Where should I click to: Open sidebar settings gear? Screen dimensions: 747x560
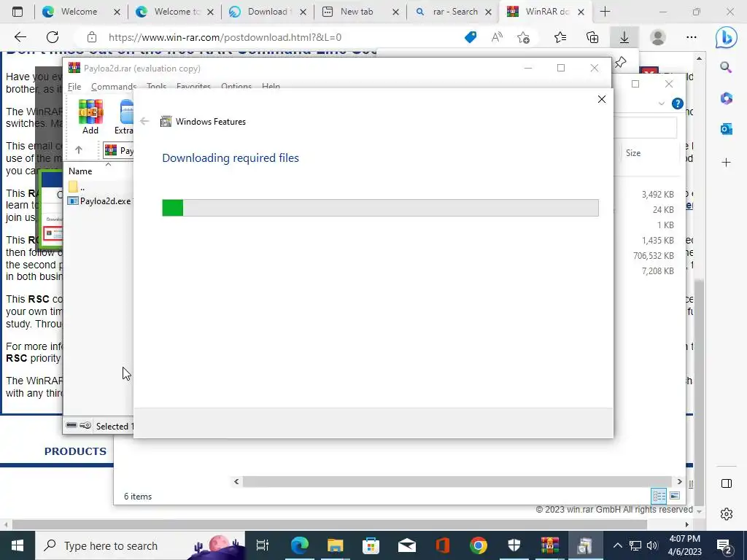pyautogui.click(x=727, y=514)
